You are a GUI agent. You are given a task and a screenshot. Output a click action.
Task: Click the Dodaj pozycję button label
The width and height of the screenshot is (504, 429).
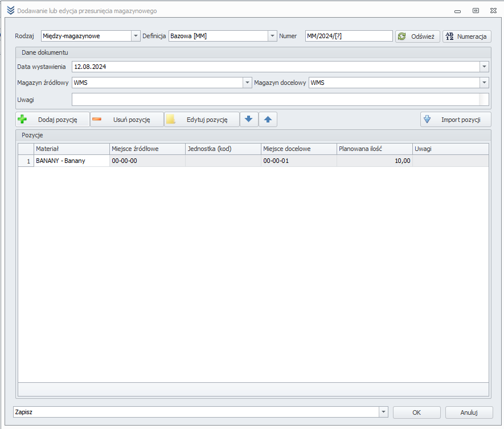pyautogui.click(x=58, y=120)
